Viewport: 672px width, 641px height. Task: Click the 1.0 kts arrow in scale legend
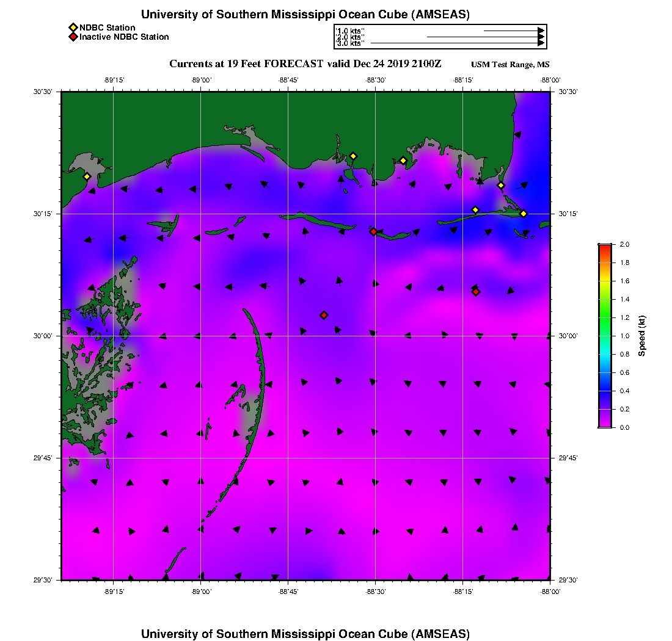513,31
